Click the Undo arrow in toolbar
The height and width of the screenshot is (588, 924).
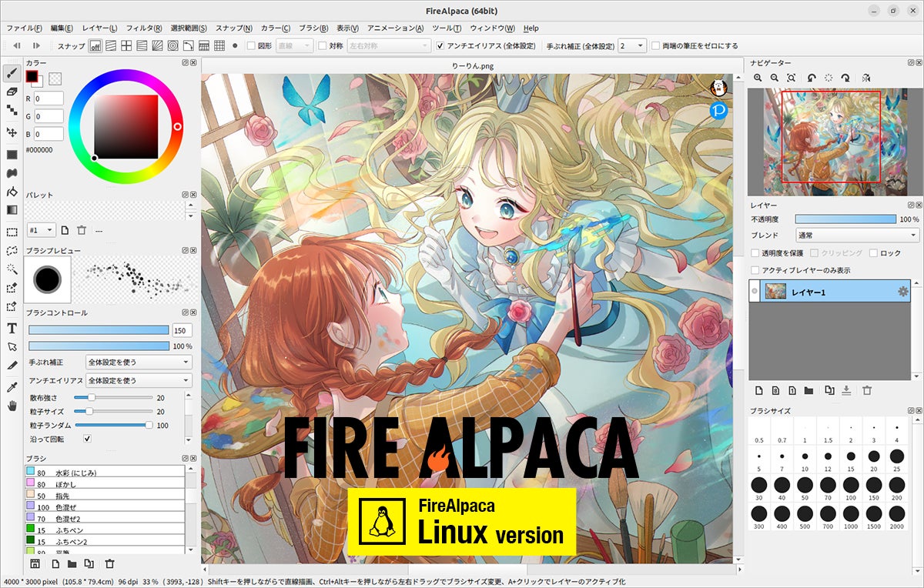coord(16,46)
